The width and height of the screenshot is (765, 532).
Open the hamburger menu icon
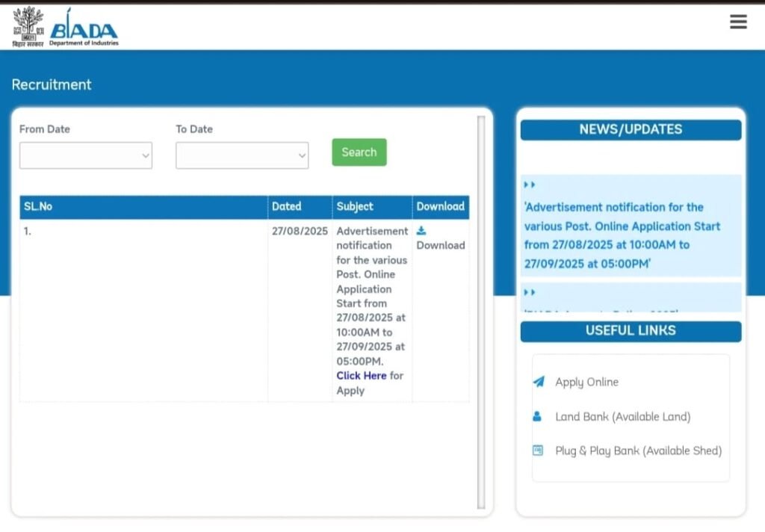coord(738,22)
